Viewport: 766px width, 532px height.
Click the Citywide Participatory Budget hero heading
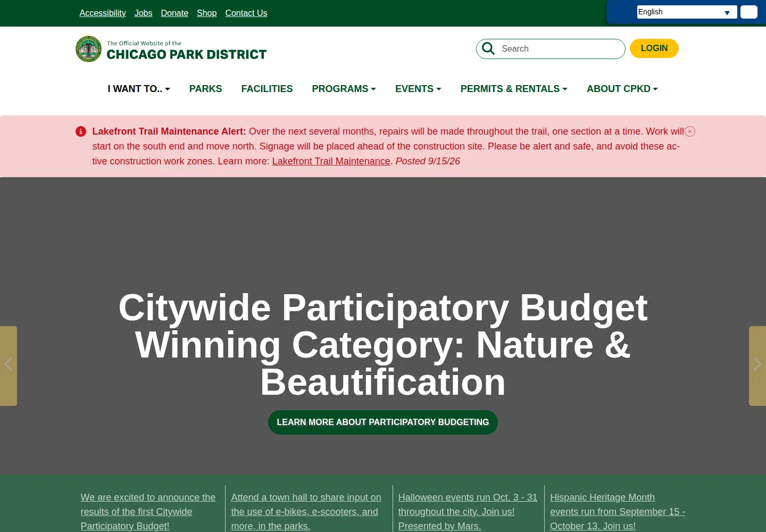coord(383,345)
